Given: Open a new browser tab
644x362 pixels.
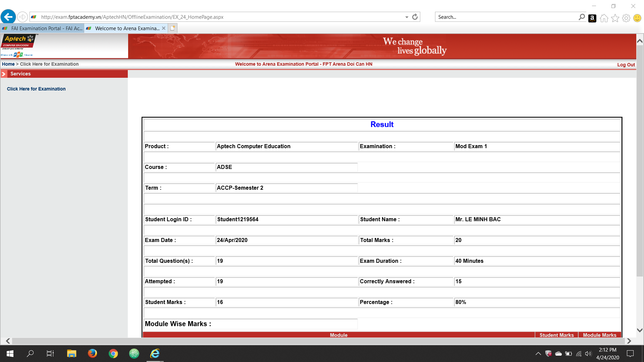Looking at the screenshot, I should [172, 28].
